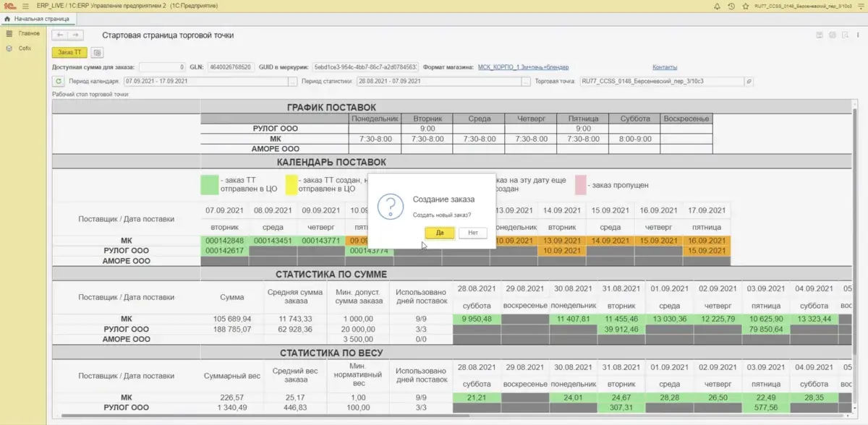Viewport: 868px width, 425px height.
Task: Open the history clock icon
Action: tap(731, 6)
